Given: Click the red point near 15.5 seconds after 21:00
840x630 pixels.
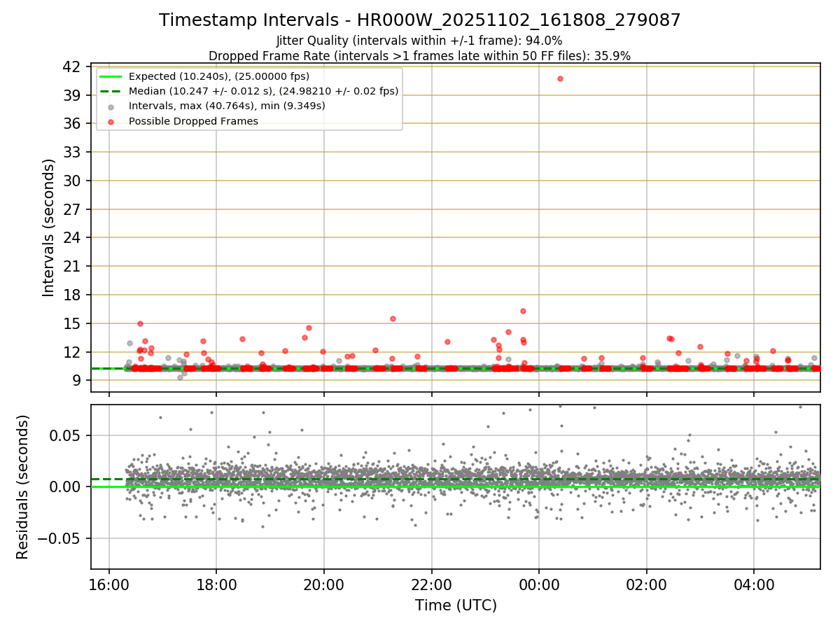Looking at the screenshot, I should [x=393, y=318].
